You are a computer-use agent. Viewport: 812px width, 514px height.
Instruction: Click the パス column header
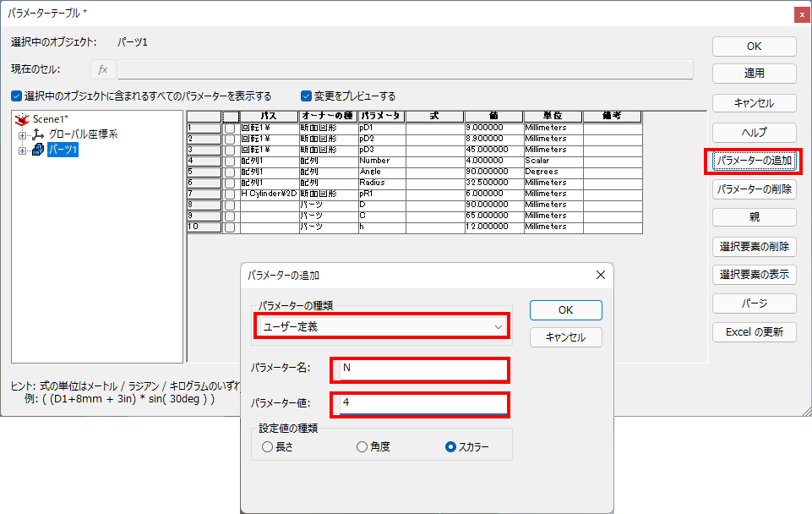tap(270, 116)
